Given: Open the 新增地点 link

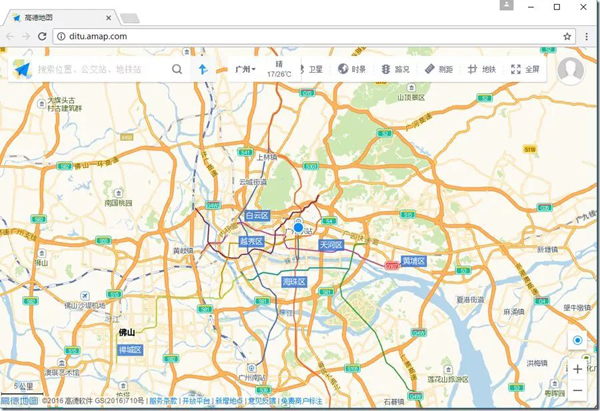Looking at the screenshot, I should coord(229,401).
